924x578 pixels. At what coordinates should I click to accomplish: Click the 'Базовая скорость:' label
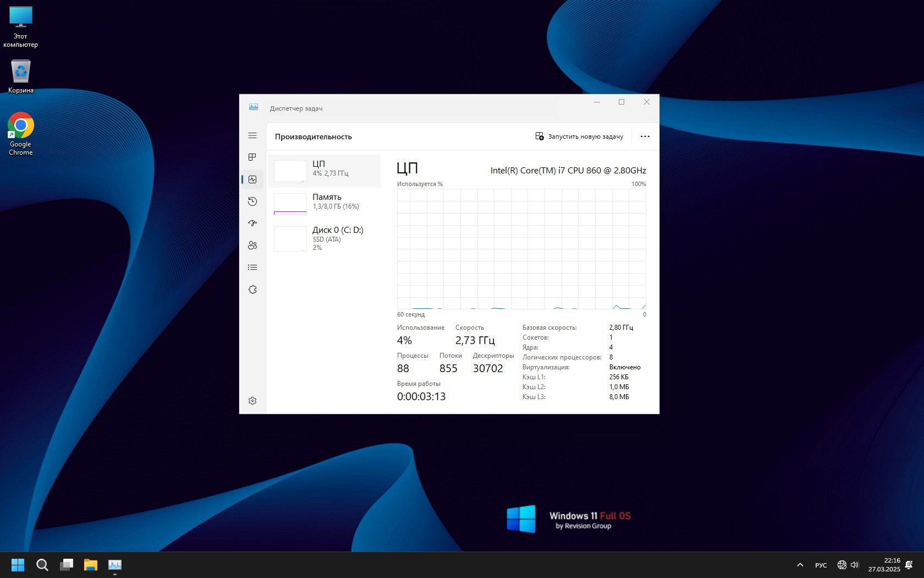549,328
